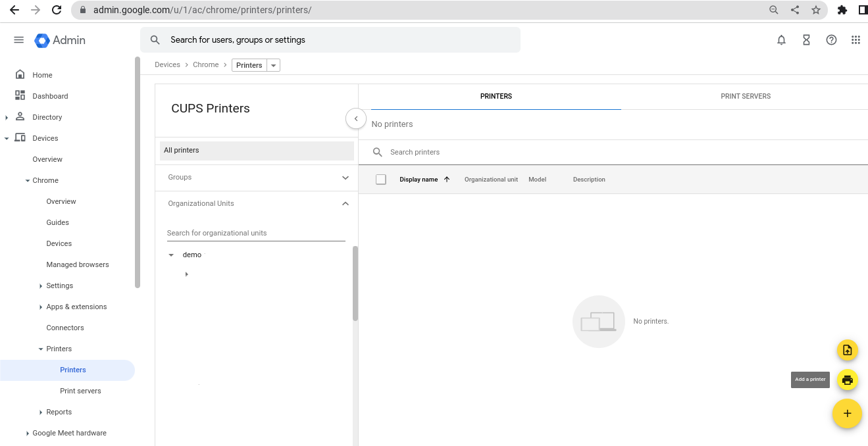Screen dimensions: 868x446
Task: Click the magnifier in the top search bar
Action: tap(155, 40)
